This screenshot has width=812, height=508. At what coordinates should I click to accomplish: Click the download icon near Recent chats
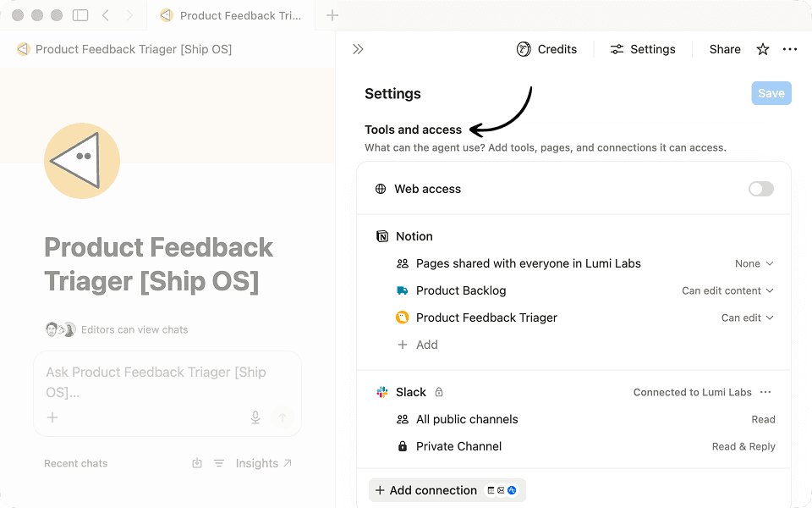pos(197,463)
